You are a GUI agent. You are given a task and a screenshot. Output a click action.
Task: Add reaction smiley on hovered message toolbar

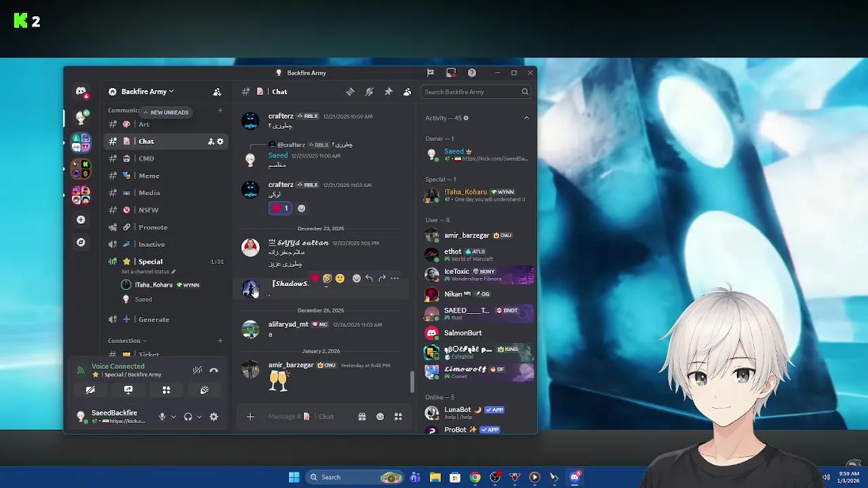click(357, 278)
